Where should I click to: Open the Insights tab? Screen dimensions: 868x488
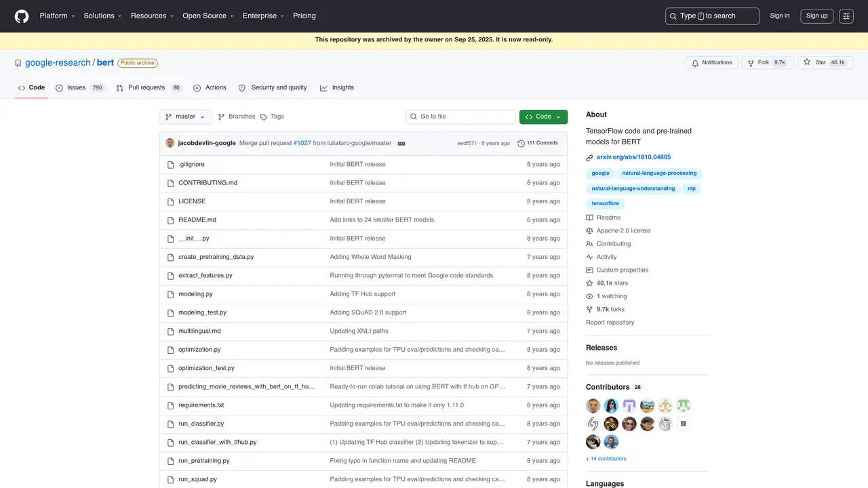click(x=337, y=88)
